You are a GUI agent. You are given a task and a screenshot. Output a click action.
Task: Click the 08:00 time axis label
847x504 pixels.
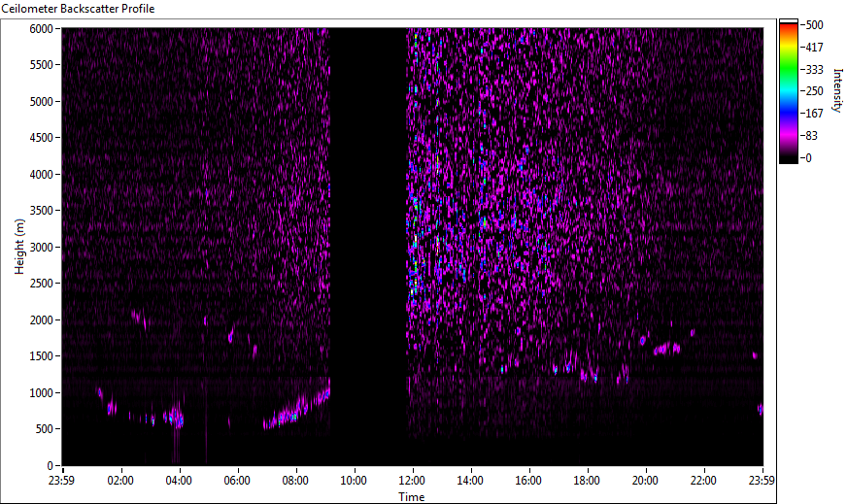coord(295,481)
